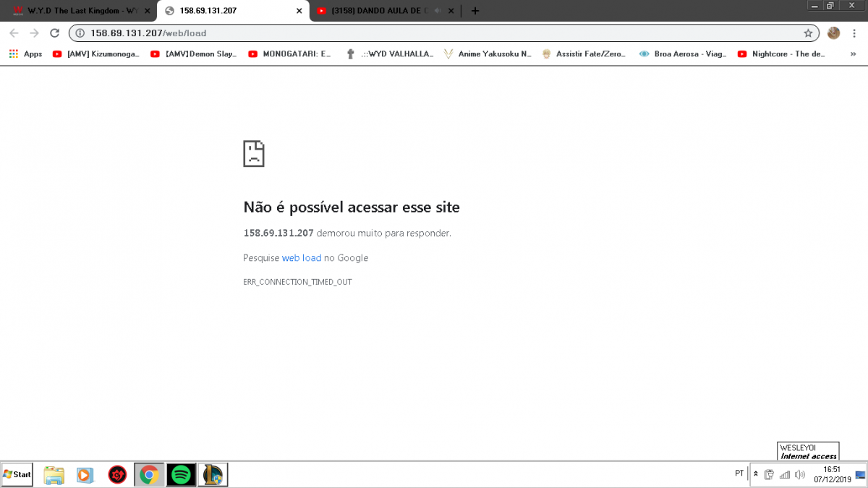Click the sad page error icon
The width and height of the screenshot is (868, 488).
pyautogui.click(x=254, y=154)
